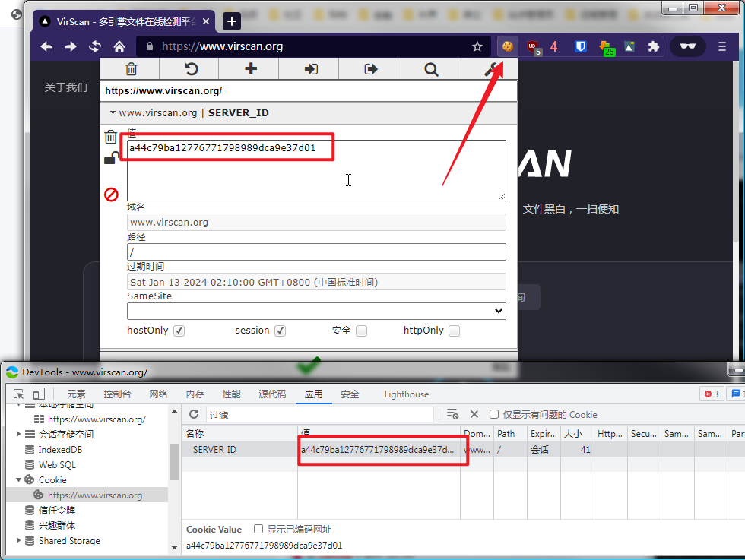
Task: Expand the 会话存储空间 tree node
Action: click(18, 434)
